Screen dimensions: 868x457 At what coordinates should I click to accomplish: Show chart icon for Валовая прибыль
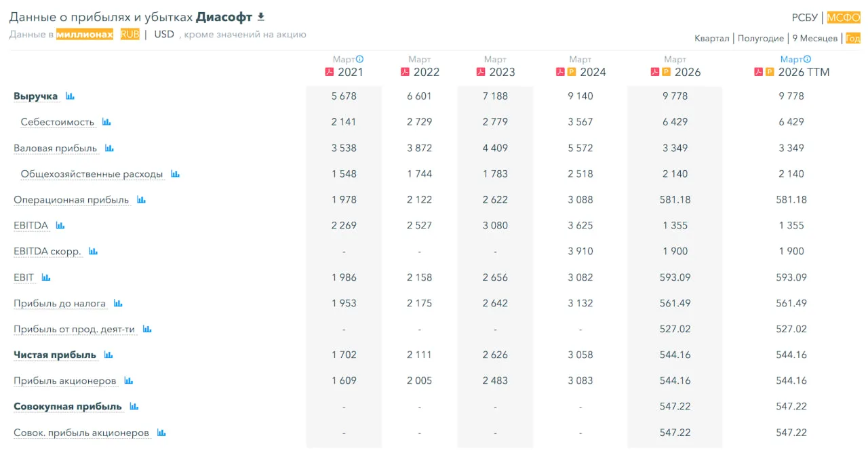coord(109,148)
